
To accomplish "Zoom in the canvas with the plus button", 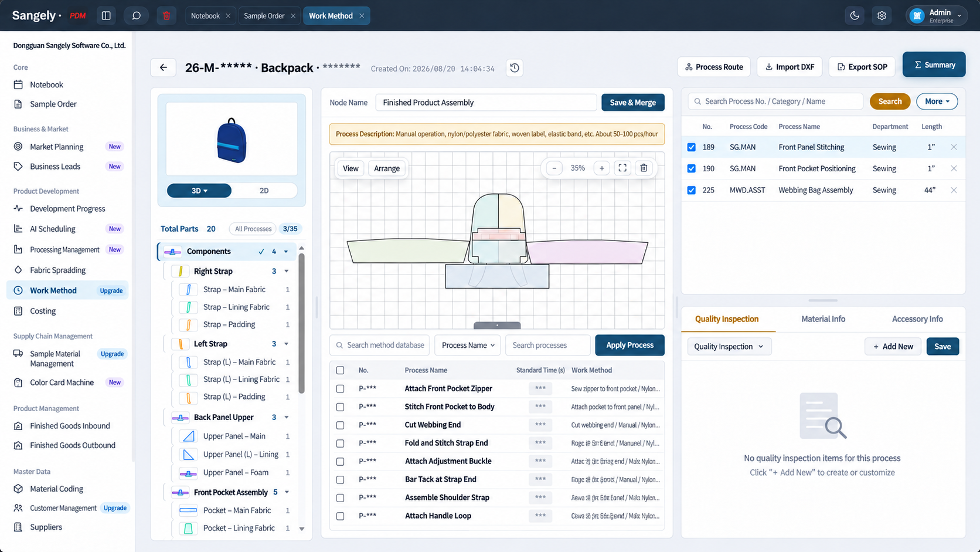I will (601, 168).
